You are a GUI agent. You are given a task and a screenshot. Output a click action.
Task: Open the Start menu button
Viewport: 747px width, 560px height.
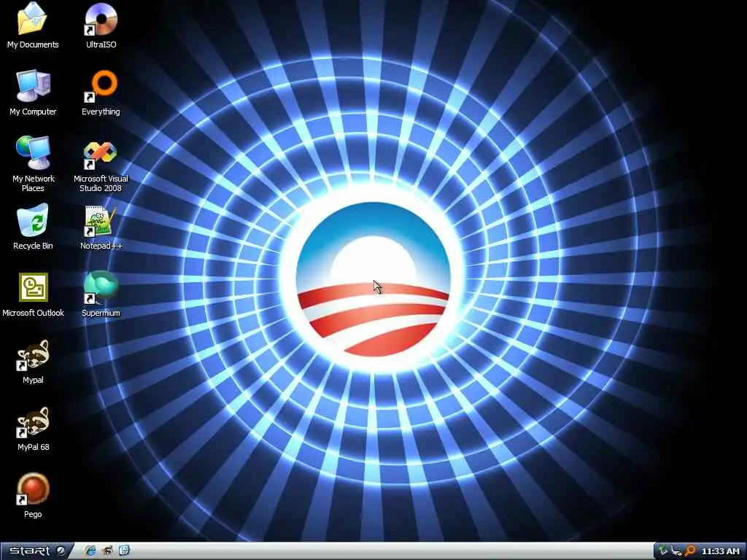(x=36, y=551)
